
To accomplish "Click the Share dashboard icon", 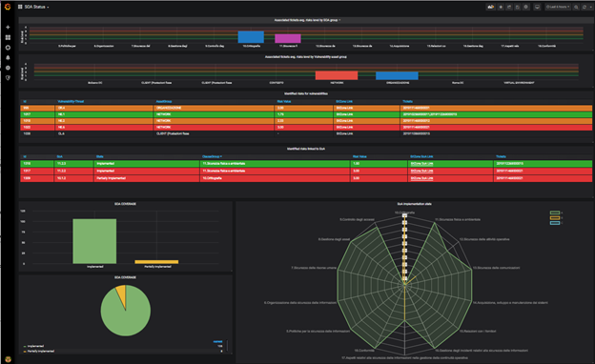I will (x=509, y=7).
